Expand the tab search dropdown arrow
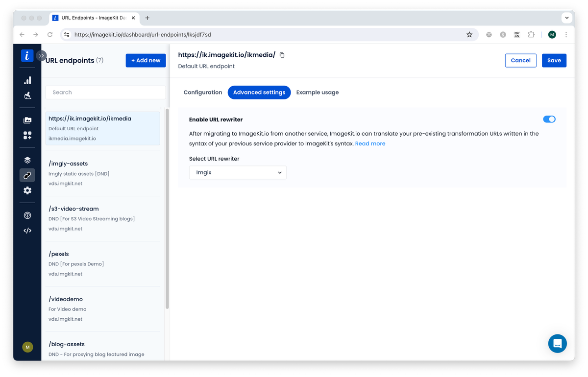This screenshot has height=377, width=588. [567, 18]
